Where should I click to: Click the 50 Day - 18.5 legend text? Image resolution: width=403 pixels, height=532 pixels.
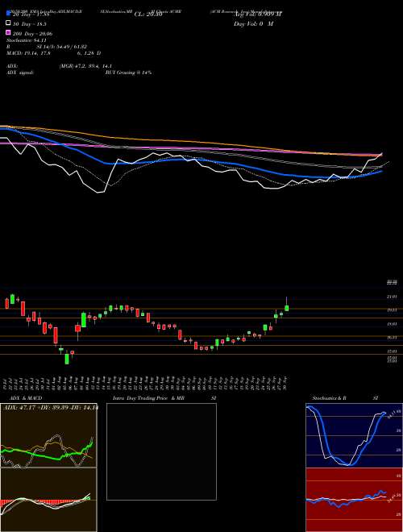point(30,23)
